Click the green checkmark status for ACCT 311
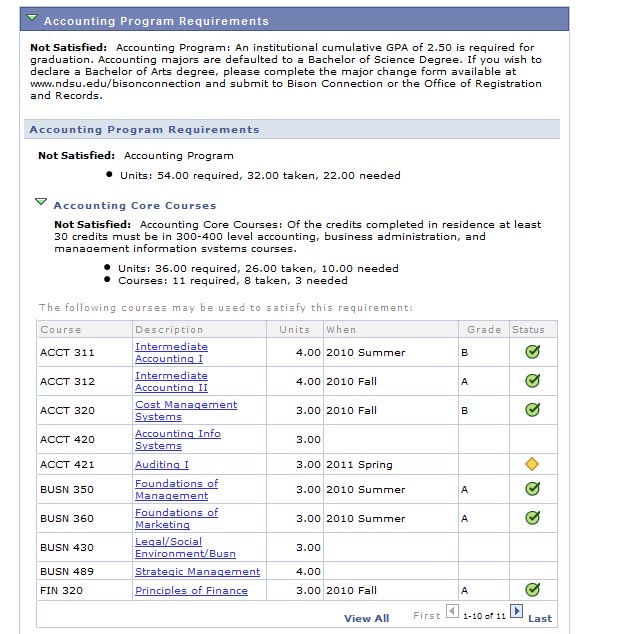The image size is (640, 634). coord(532,352)
